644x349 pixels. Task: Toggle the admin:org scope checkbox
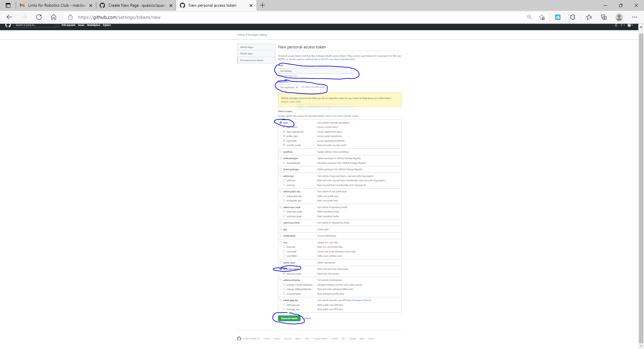click(x=281, y=176)
